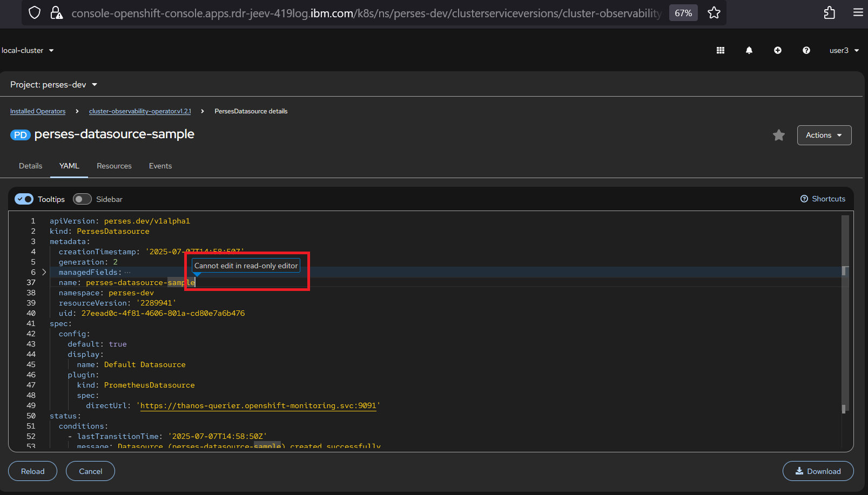Viewport: 868px width, 495px height.
Task: Go to Installed Operators breadcrumb
Action: point(38,111)
